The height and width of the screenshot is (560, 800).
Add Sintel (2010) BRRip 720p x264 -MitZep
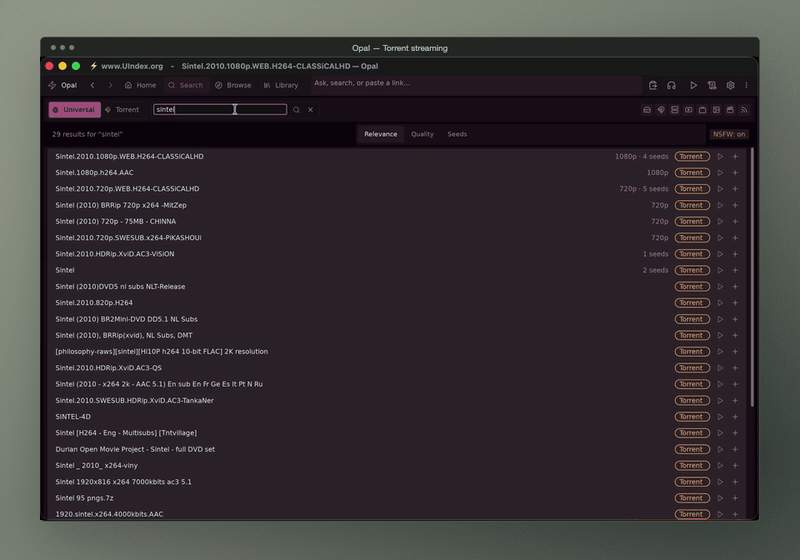point(735,205)
